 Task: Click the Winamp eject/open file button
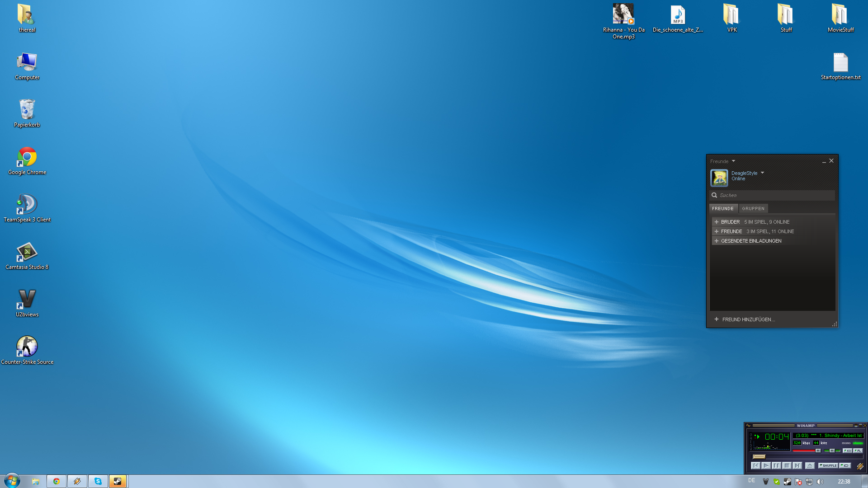810,465
